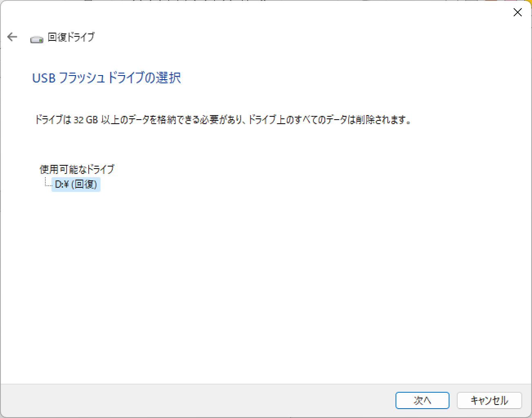This screenshot has width=532, height=418.
Task: Close the 回復ドライブ wizard with the X
Action: click(517, 12)
